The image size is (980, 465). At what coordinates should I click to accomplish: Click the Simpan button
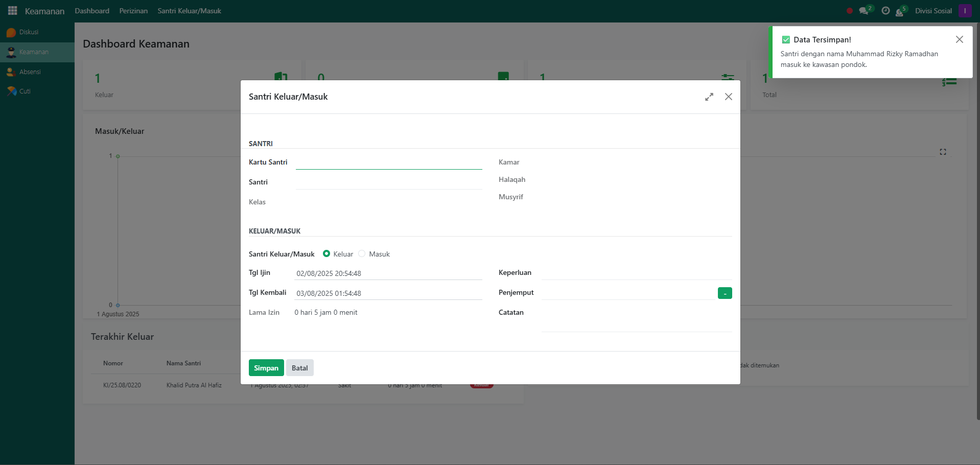tap(266, 368)
